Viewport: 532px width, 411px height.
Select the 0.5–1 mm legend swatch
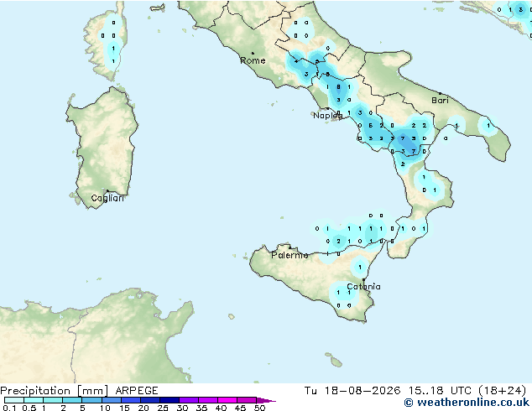pos(34,400)
